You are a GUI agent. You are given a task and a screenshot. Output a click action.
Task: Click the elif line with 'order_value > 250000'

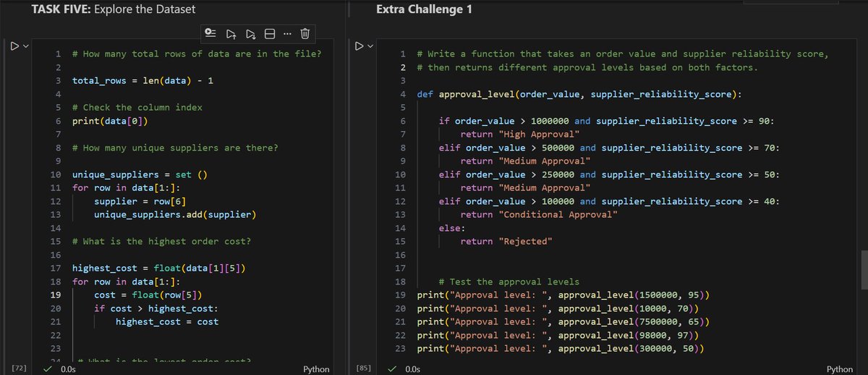[x=610, y=174]
